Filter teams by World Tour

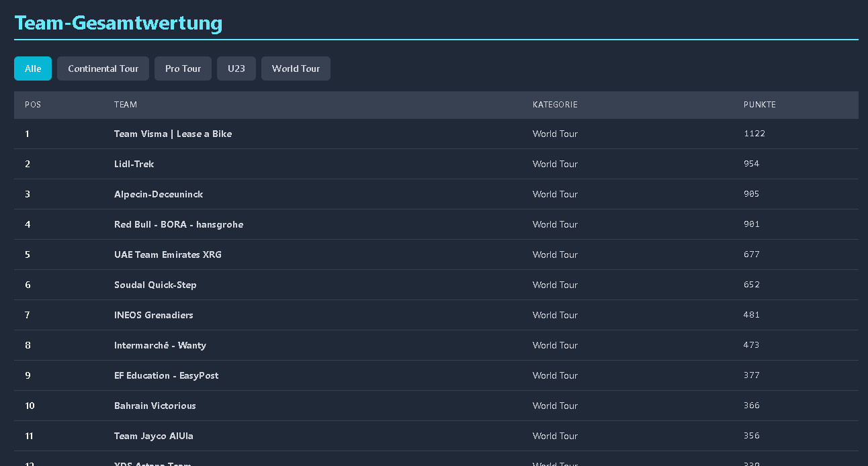coord(296,68)
